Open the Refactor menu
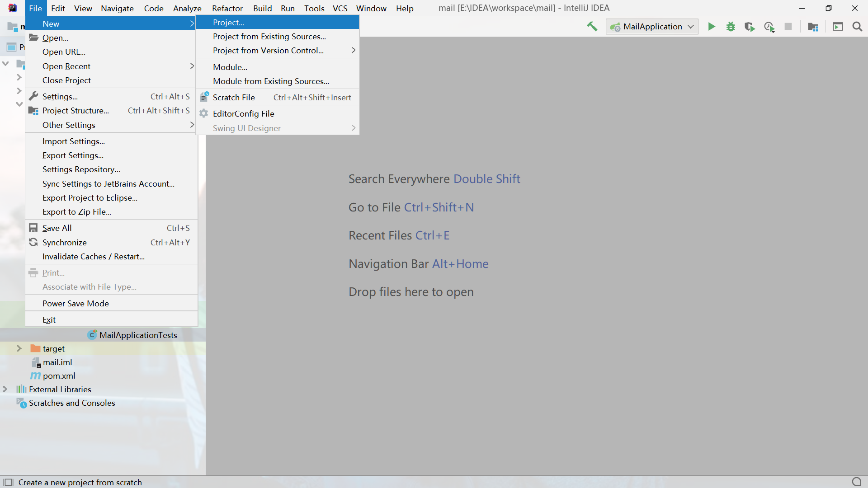Image resolution: width=868 pixels, height=488 pixels. pyautogui.click(x=227, y=8)
